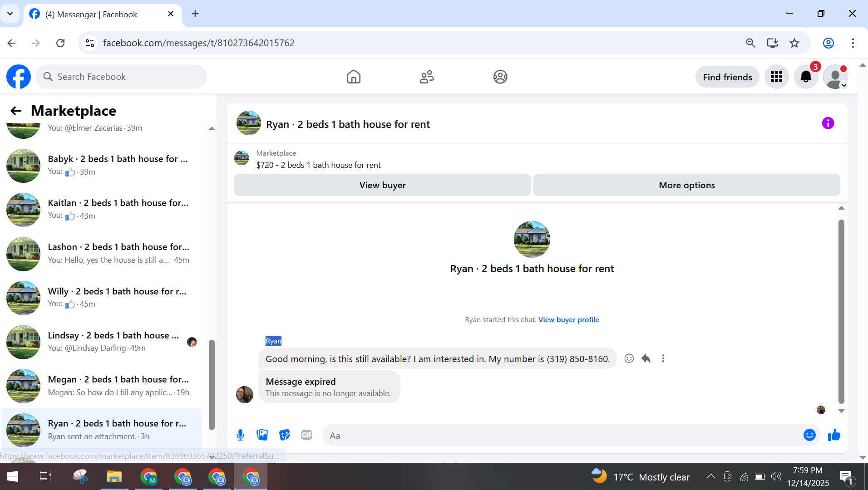This screenshot has width=868, height=490.
Task: Open volume control in system tray
Action: point(776,476)
